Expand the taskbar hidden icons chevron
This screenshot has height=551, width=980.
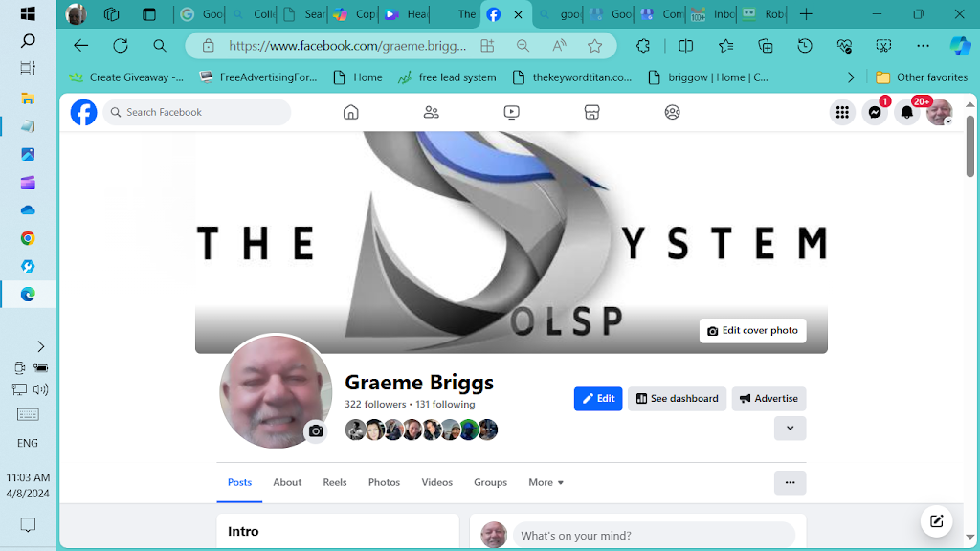40,346
